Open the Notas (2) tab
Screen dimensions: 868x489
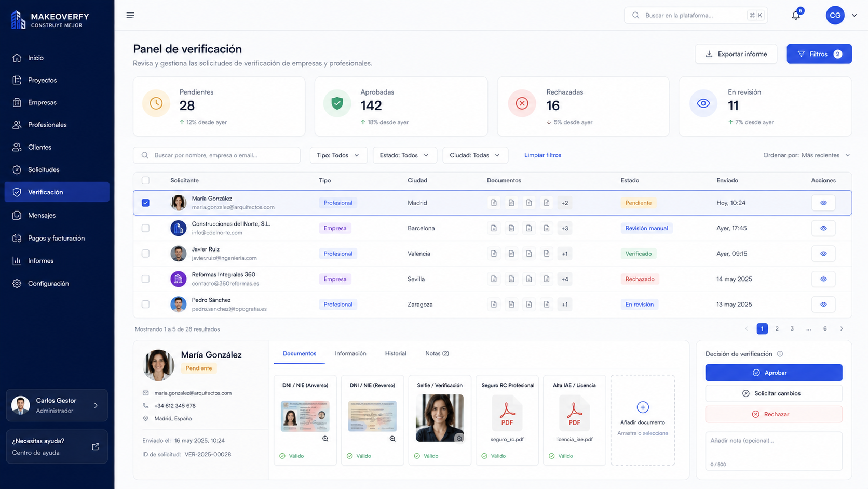437,353
